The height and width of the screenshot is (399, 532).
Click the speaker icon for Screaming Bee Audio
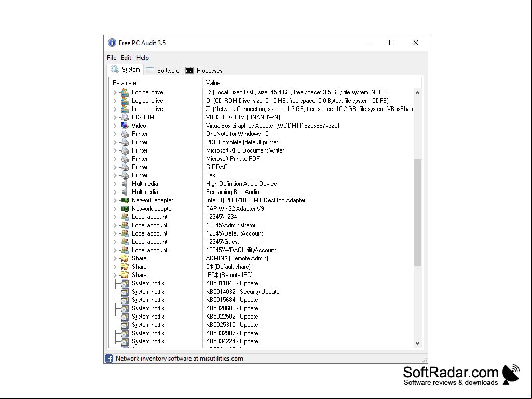125,192
